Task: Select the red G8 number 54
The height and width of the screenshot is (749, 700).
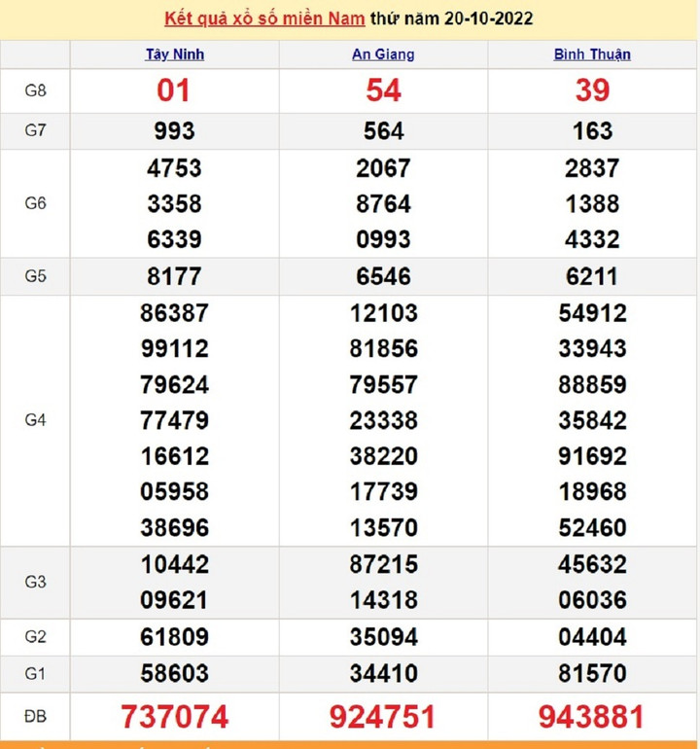Action: point(383,90)
